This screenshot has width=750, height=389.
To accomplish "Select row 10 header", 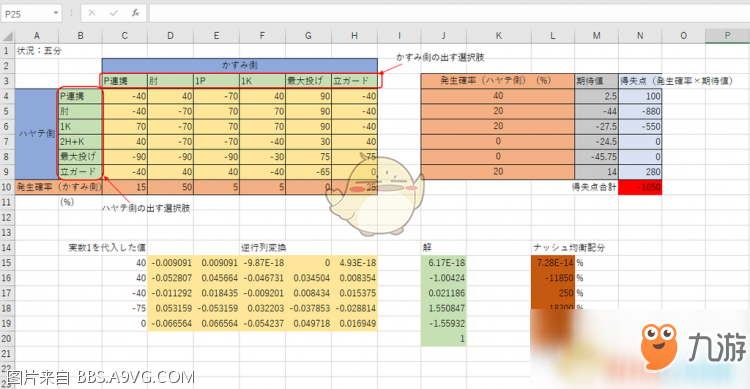I will [x=7, y=187].
